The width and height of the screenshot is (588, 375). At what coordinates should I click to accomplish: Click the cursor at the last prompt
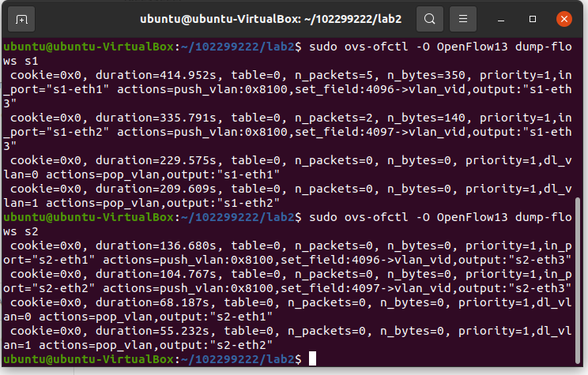pyautogui.click(x=312, y=358)
